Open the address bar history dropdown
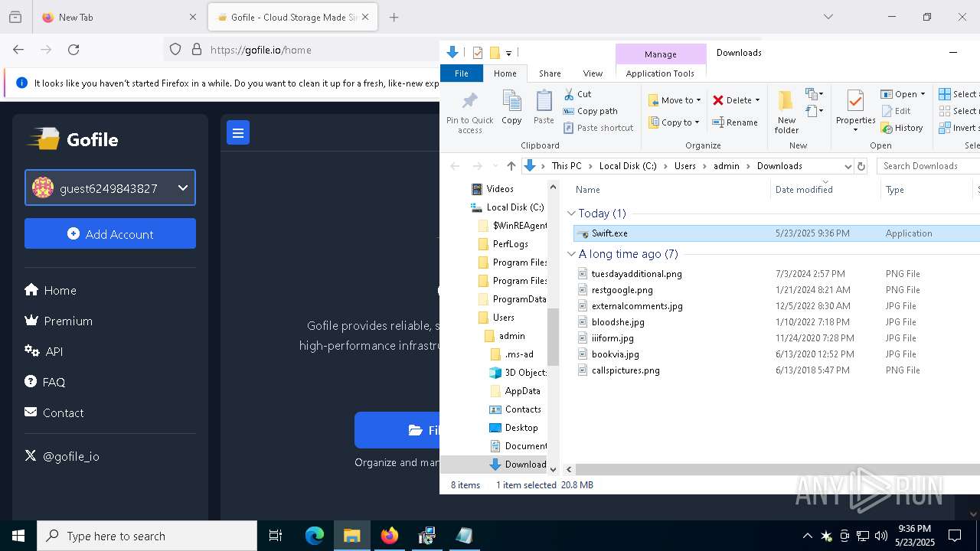The image size is (980, 551). 848,166
